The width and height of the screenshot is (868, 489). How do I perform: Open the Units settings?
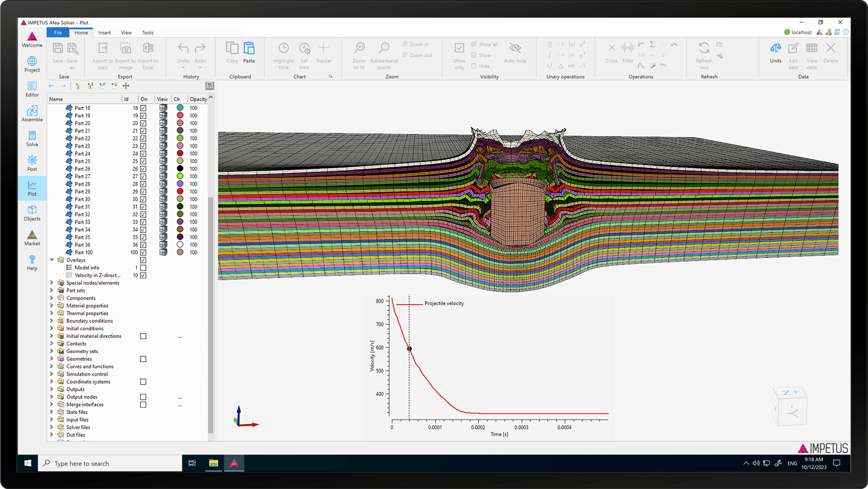776,52
